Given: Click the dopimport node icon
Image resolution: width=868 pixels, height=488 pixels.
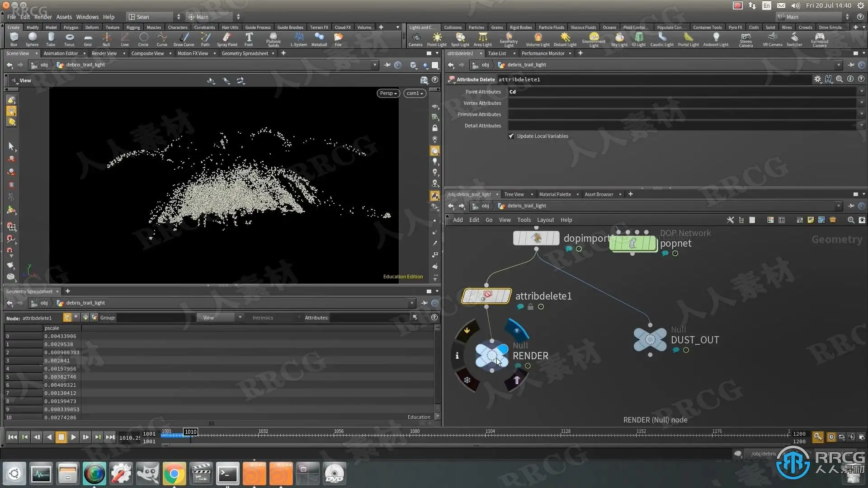Looking at the screenshot, I should point(536,238).
